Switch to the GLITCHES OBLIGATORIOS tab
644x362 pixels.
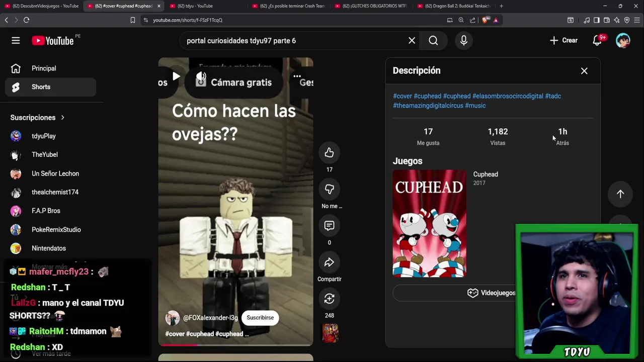(371, 6)
